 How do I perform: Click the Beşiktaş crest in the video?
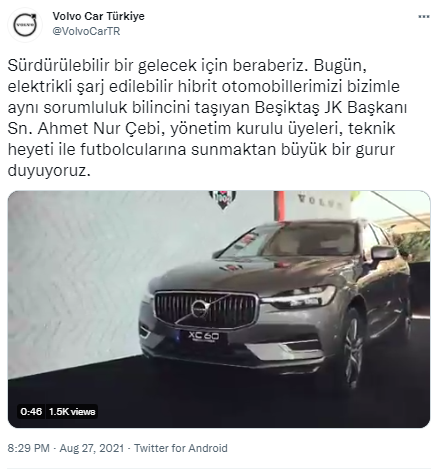click(223, 199)
